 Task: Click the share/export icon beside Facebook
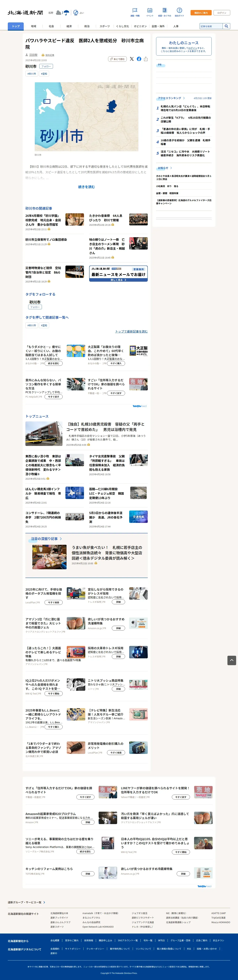pyautogui.click(x=146, y=59)
